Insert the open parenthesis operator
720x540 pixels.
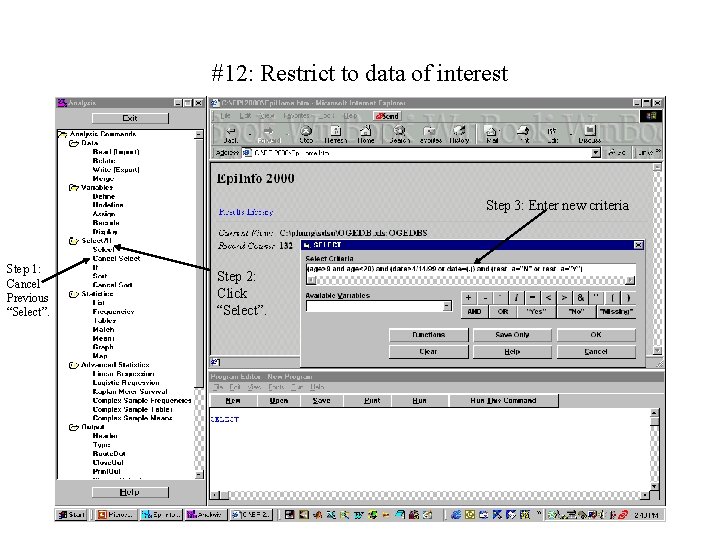(613, 298)
